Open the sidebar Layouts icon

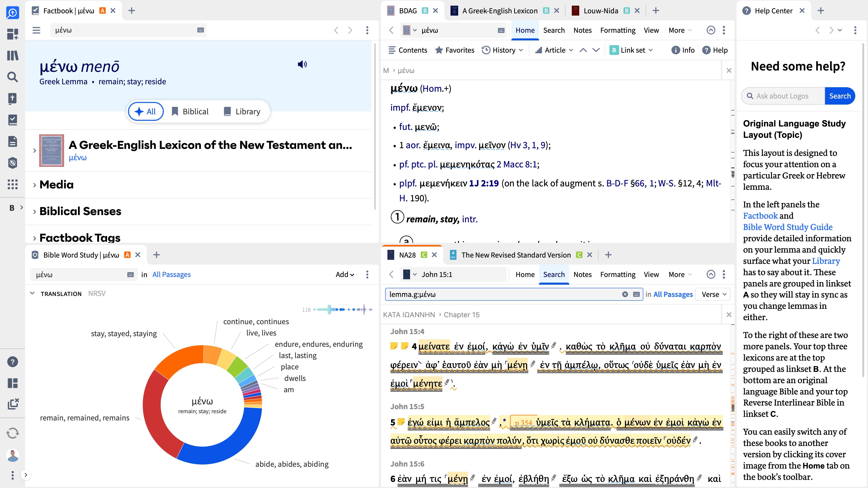point(12,383)
